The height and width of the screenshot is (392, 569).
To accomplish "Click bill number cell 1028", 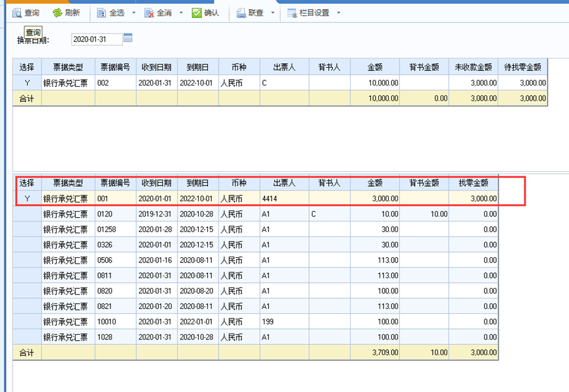I will (115, 337).
